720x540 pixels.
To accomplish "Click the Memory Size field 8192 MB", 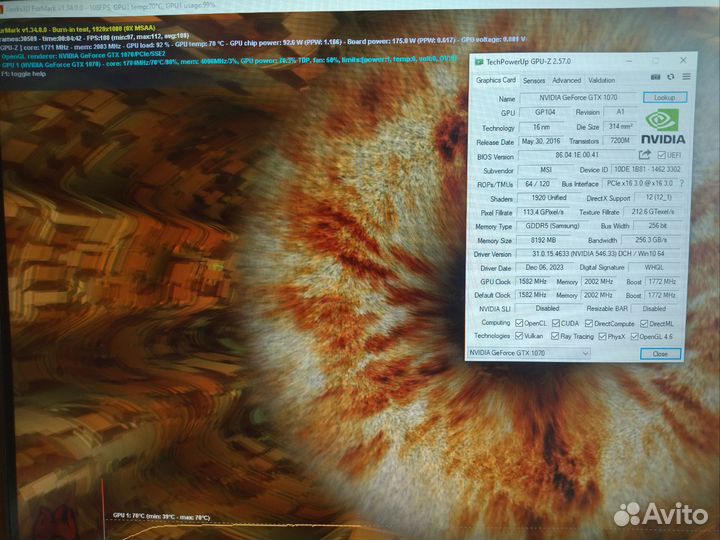I will point(544,240).
